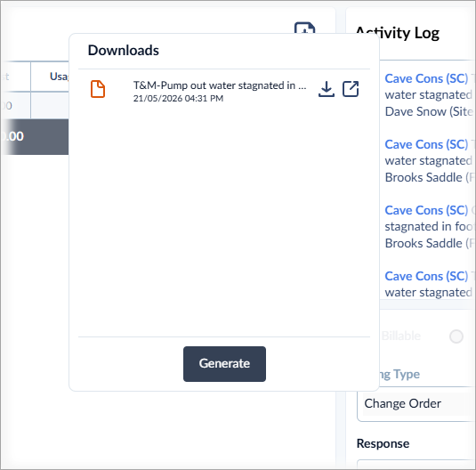Screen dimensions: 476x470
Task: Click the Generate button
Action: (x=224, y=364)
